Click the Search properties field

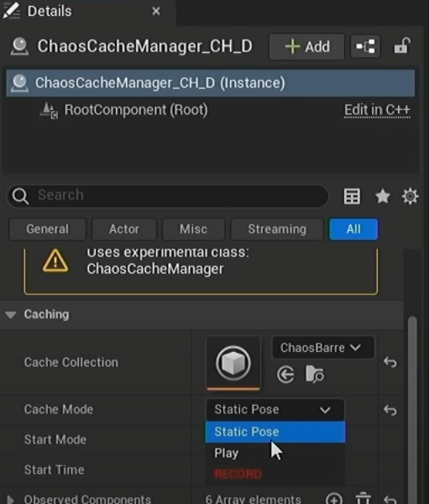click(167, 196)
